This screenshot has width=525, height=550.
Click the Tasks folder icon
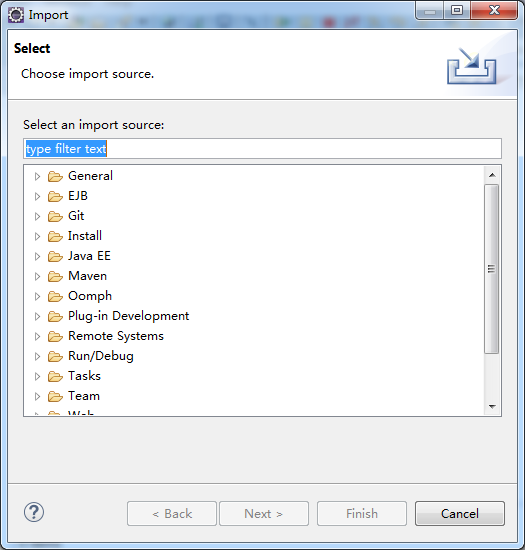(55, 376)
